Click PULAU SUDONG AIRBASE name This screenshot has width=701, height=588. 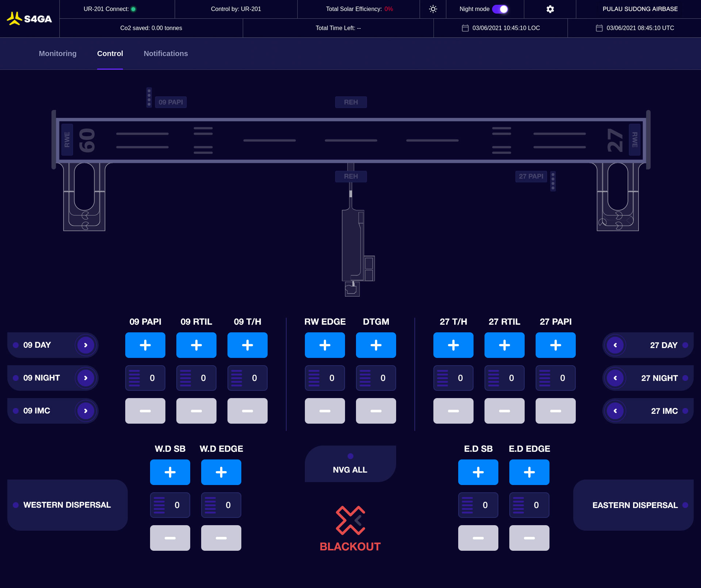640,9
